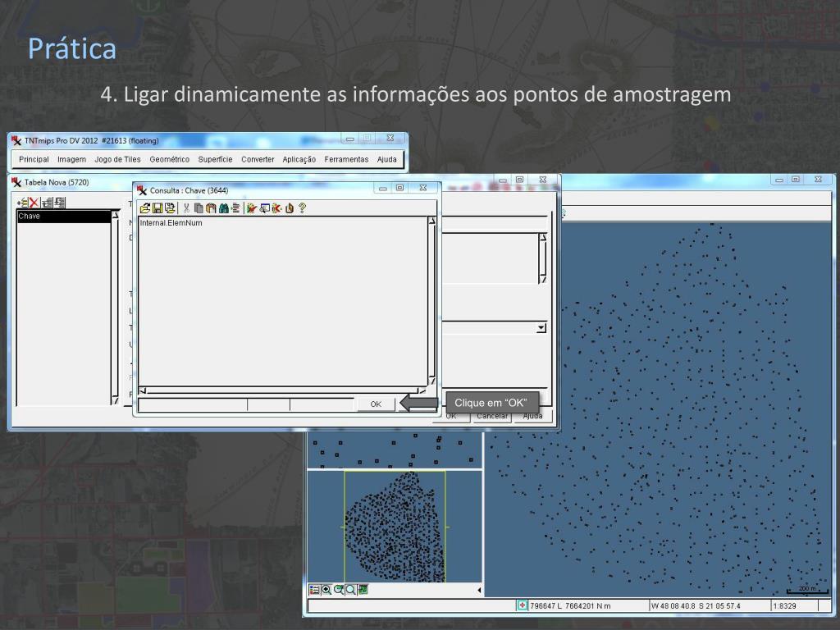Open the find tool with the binoculars icon
Viewport: 840px width, 630px height.
click(x=224, y=208)
